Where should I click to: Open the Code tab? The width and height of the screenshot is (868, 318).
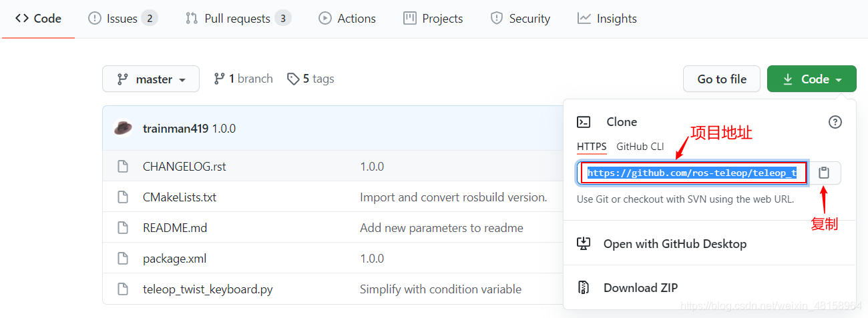tap(38, 19)
